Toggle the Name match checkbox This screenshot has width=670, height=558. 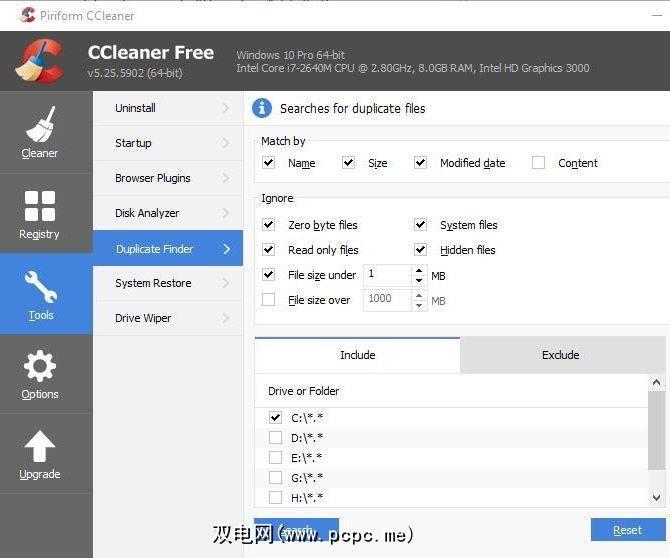point(268,162)
